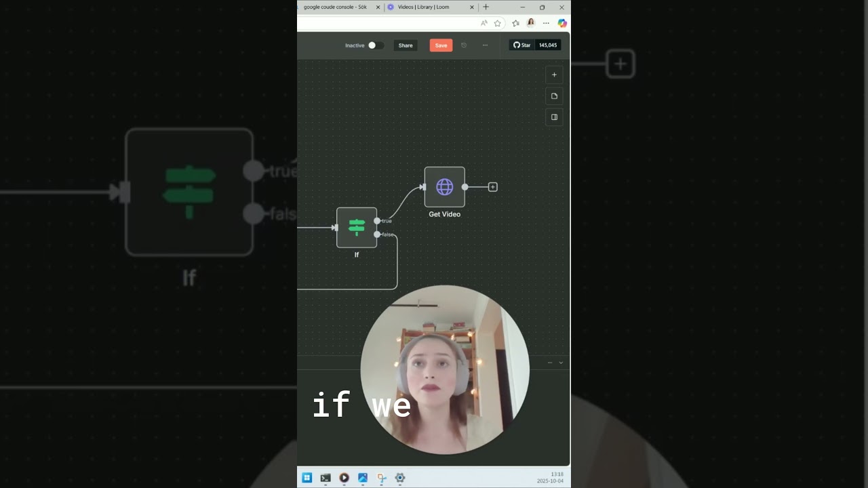Open Settings gear from taskbar
The height and width of the screenshot is (488, 868).
click(400, 478)
